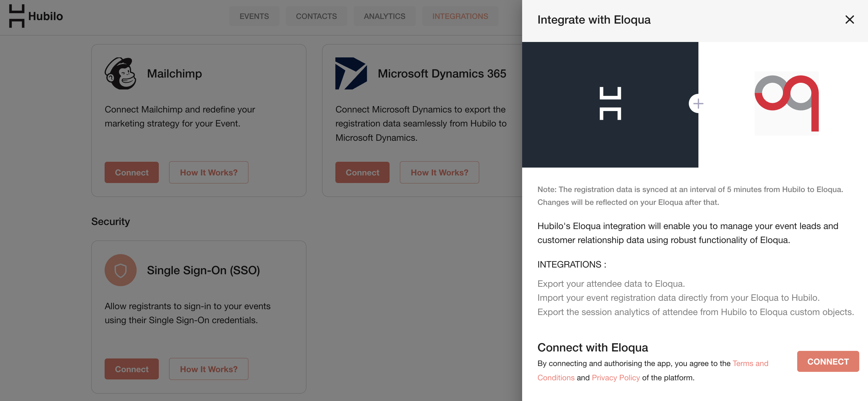868x401 pixels.
Task: Click the Mailchimp card description text
Action: pyautogui.click(x=179, y=116)
